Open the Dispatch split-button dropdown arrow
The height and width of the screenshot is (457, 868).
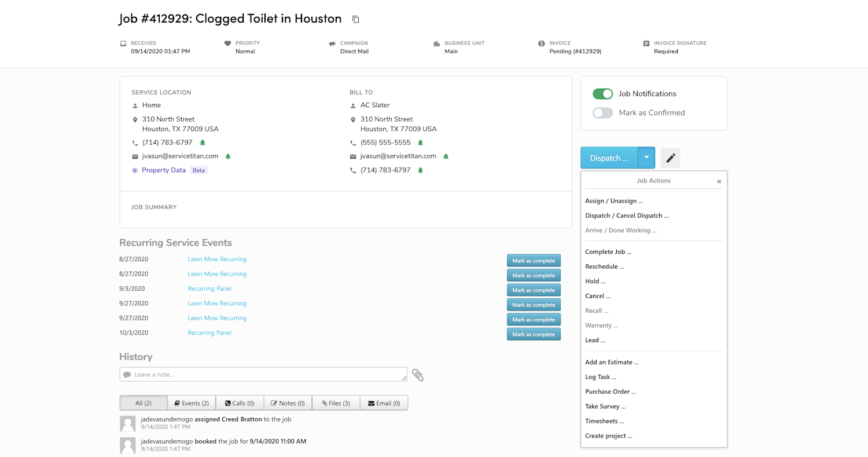point(646,158)
